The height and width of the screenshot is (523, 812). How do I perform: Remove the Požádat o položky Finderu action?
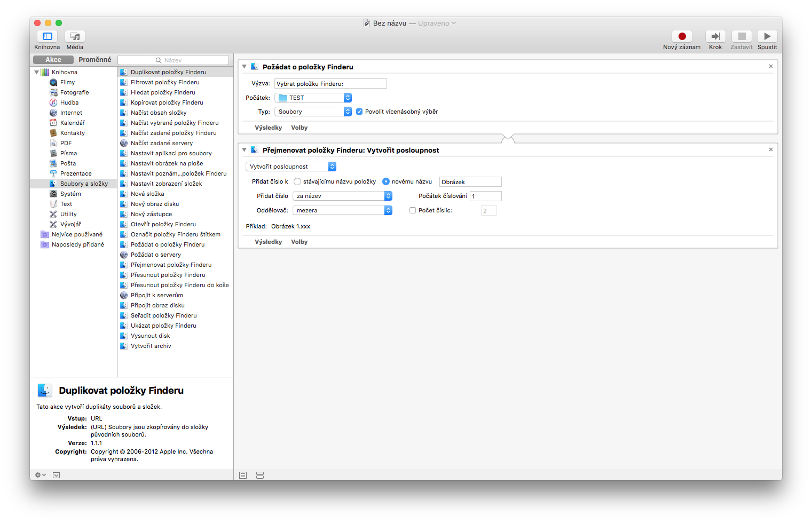(771, 66)
